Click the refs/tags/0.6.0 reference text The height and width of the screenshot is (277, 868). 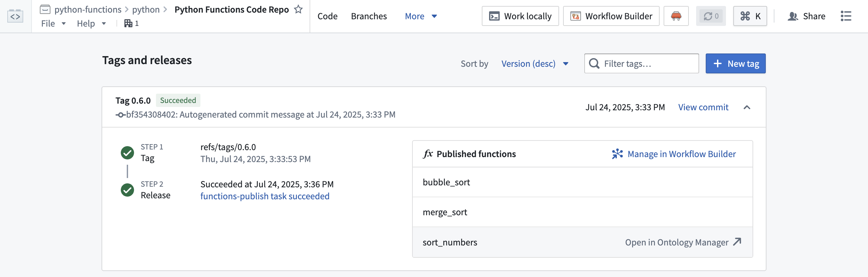coord(228,147)
